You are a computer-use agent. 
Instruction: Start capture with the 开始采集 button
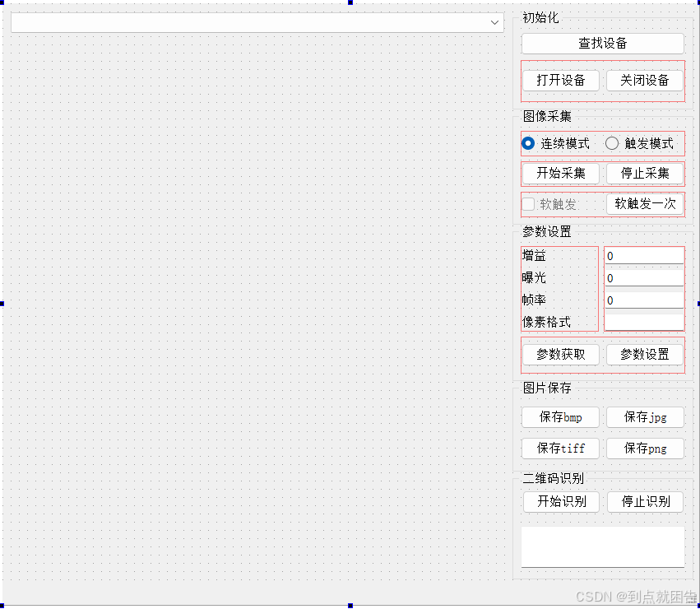click(x=560, y=174)
